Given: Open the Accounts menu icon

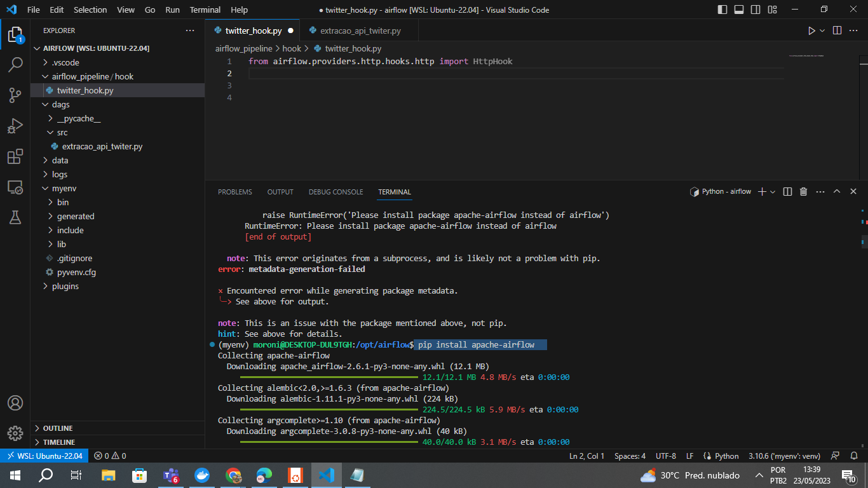Looking at the screenshot, I should pyautogui.click(x=15, y=403).
